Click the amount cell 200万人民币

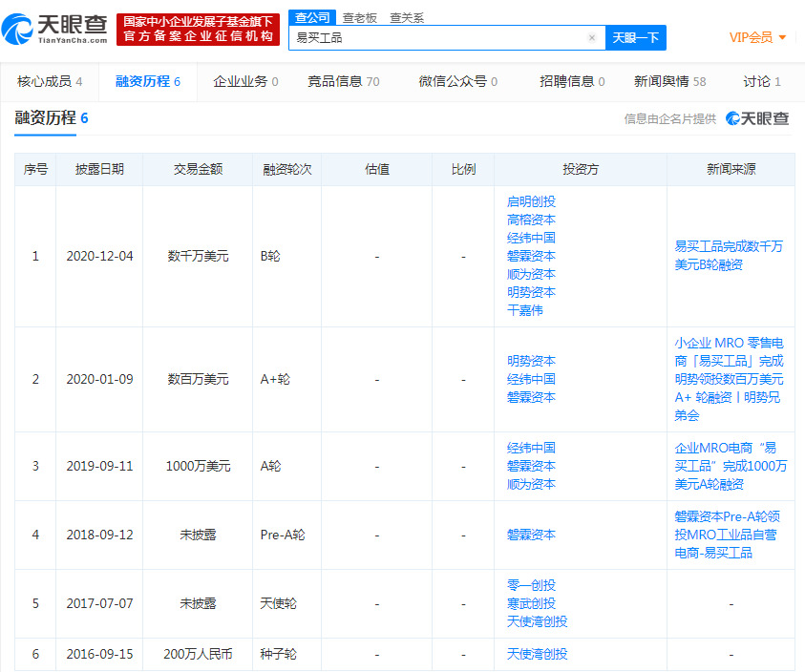click(x=198, y=654)
